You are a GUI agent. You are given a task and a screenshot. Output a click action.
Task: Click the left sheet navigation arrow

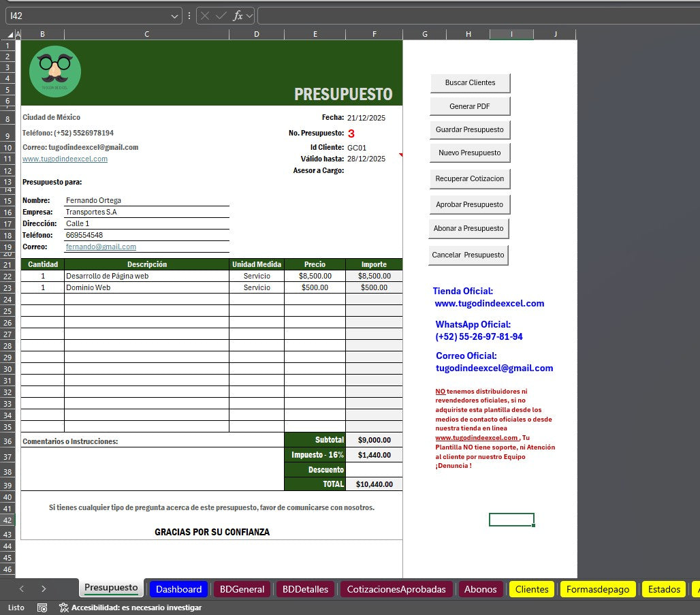pyautogui.click(x=21, y=588)
